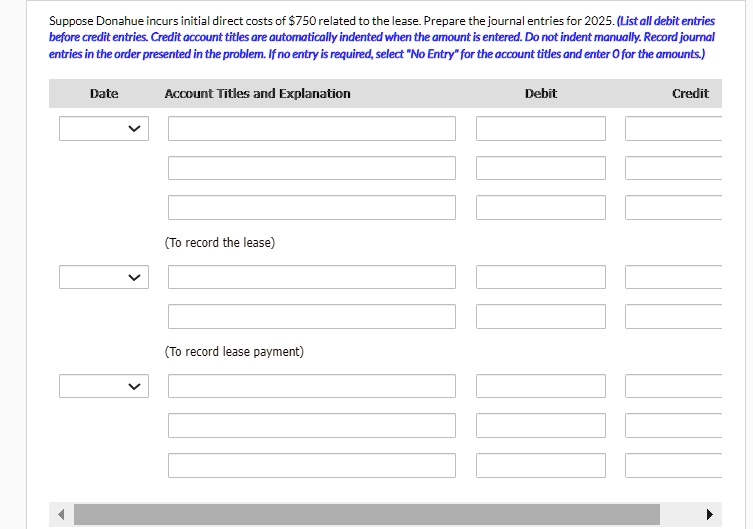Focus first debit field of the lease entry
Image resolution: width=753 pixels, height=529 pixels.
point(540,129)
